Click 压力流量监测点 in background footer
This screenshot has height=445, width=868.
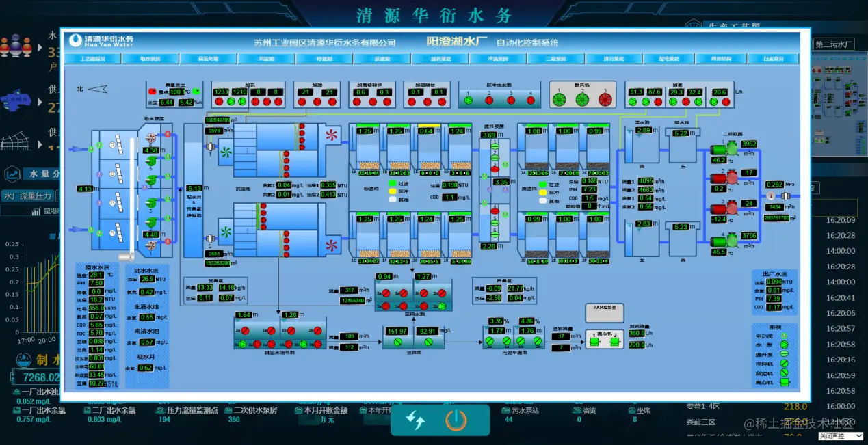[192, 410]
